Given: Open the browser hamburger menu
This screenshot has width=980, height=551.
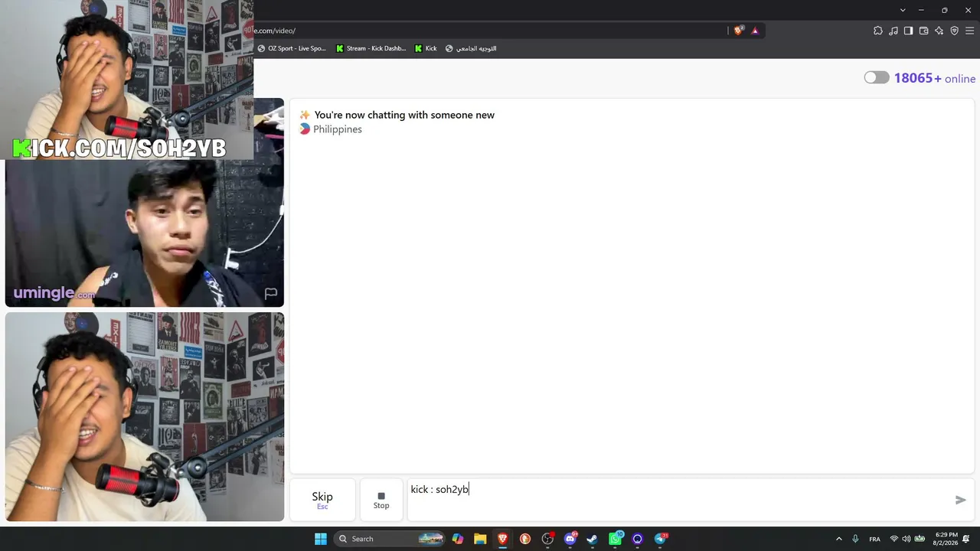Looking at the screenshot, I should (969, 31).
